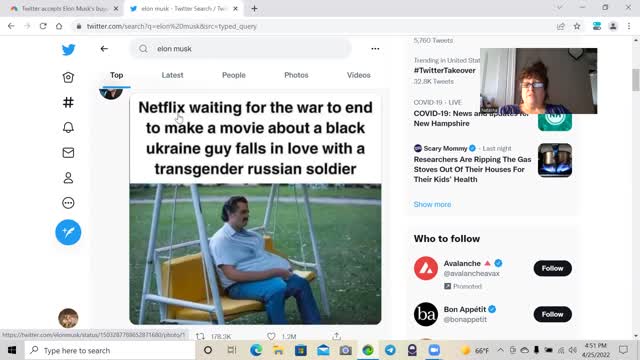Screen dimensions: 640x360
Task: Open the @avalancheavax handle
Action: pos(471,273)
